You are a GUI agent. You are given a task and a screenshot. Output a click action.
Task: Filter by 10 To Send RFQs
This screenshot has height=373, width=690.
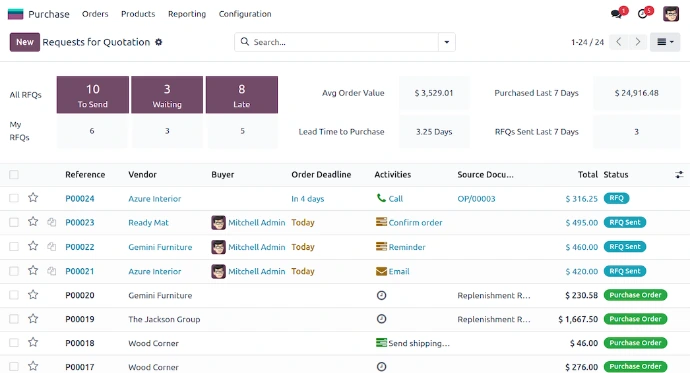(93, 95)
